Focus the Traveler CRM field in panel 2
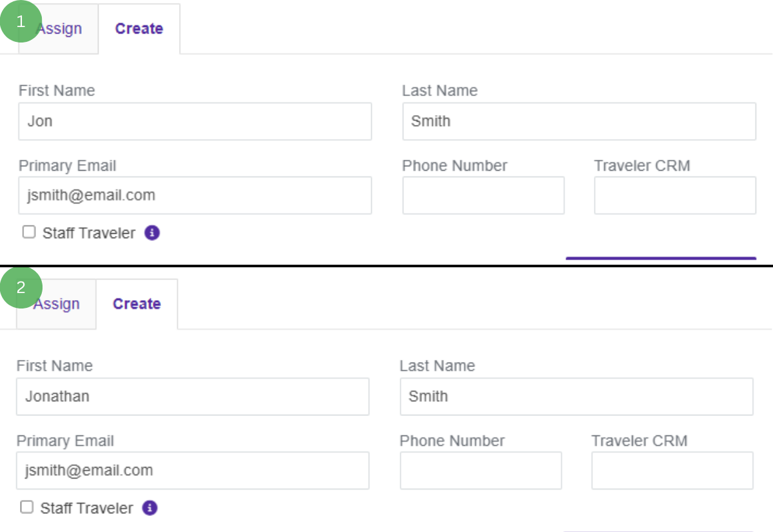The height and width of the screenshot is (532, 773). pos(673,470)
